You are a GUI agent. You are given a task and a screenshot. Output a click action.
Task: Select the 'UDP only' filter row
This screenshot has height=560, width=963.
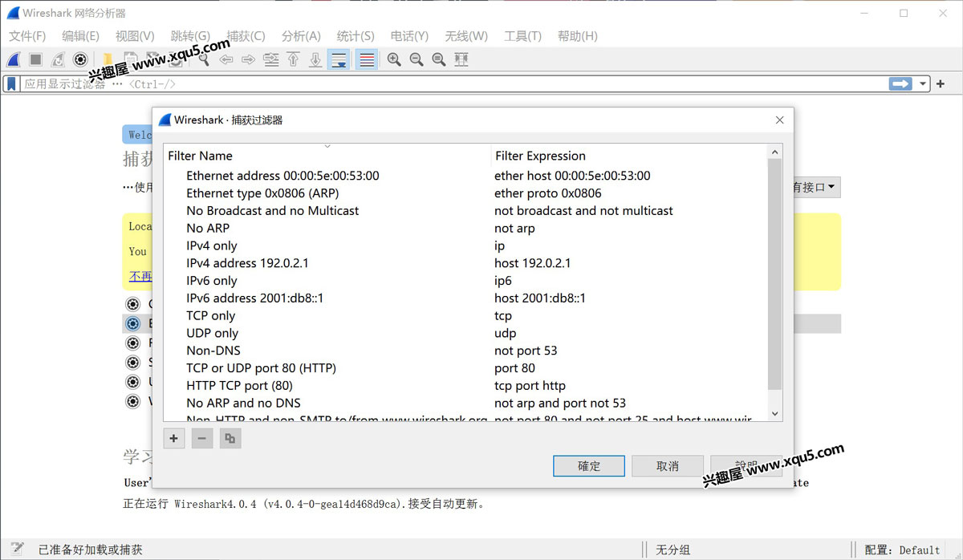click(x=465, y=333)
